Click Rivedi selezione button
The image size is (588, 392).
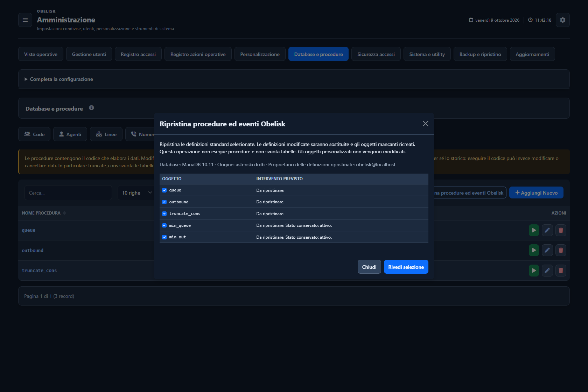(x=406, y=267)
